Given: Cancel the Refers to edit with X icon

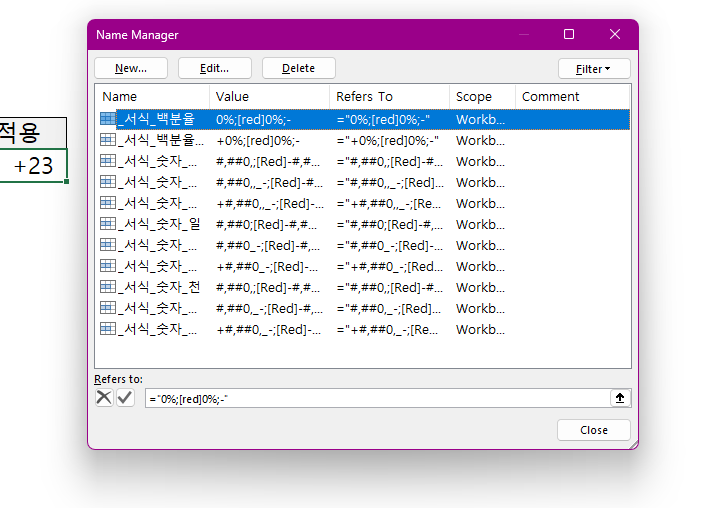Looking at the screenshot, I should (x=104, y=398).
